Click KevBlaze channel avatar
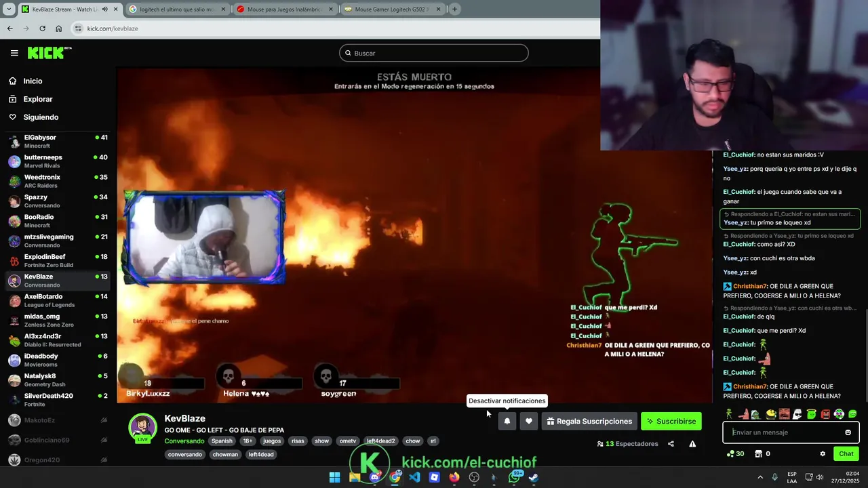The image size is (868, 488). tap(142, 428)
